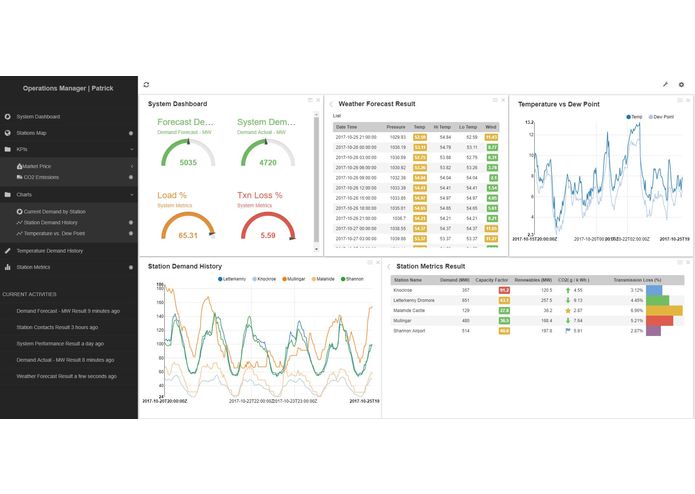Click the Stations Map globe icon
Viewport: 695px width, 494px height.
8,133
